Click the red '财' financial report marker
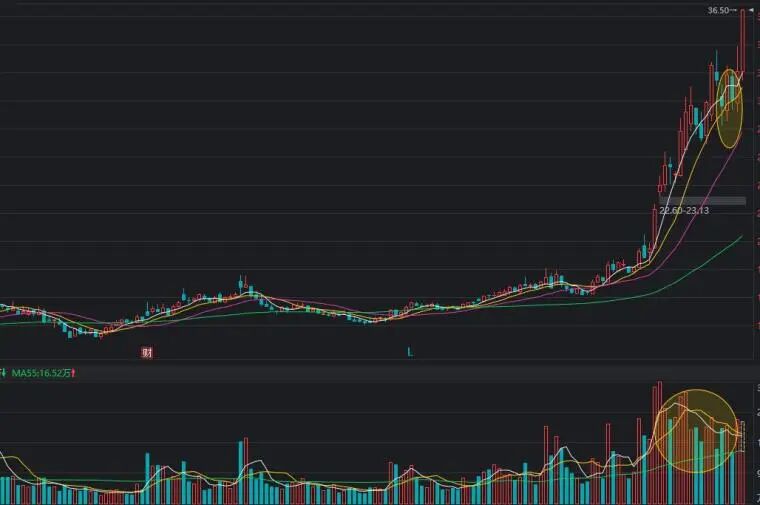The width and height of the screenshot is (760, 505). click(147, 352)
